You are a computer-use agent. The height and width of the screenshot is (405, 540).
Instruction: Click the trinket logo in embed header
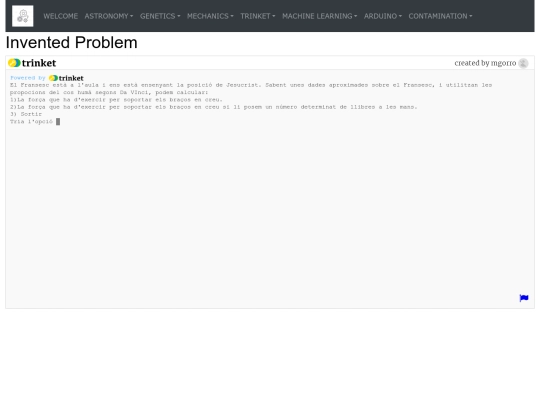tap(32, 63)
